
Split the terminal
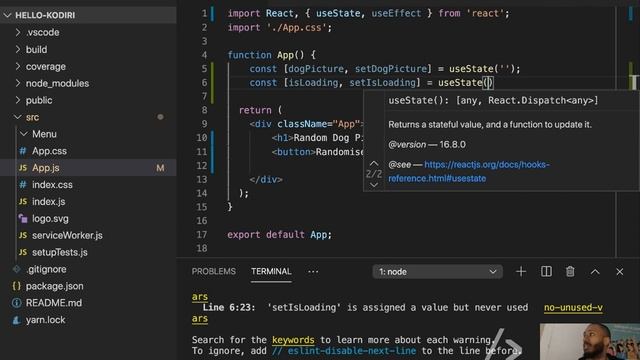546,271
